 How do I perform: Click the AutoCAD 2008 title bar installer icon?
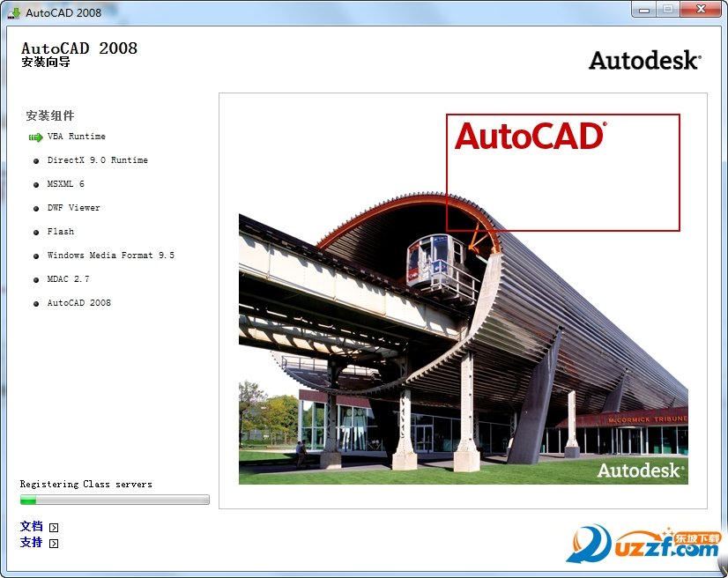point(14,12)
